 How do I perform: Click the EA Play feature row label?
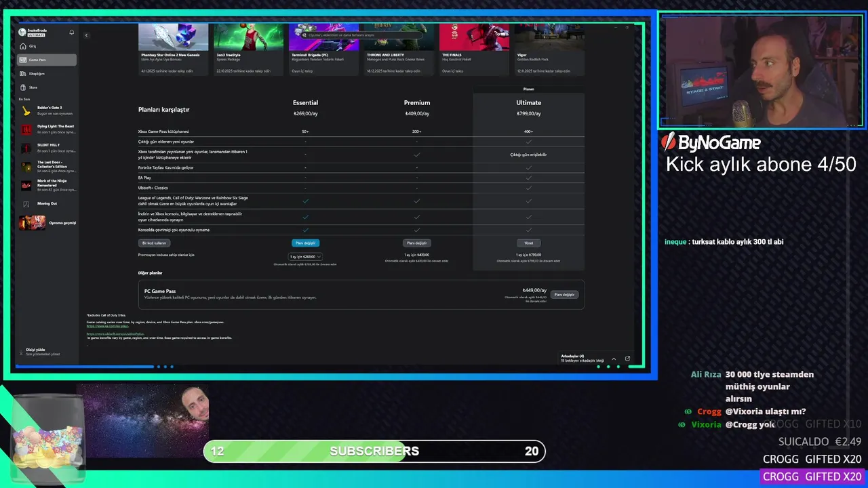pos(144,178)
